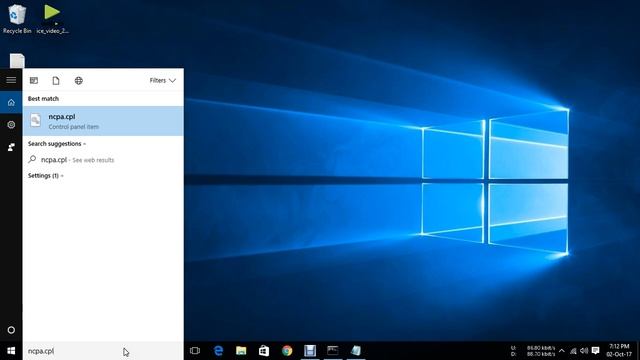Show hidden system tray icons

coord(562,351)
